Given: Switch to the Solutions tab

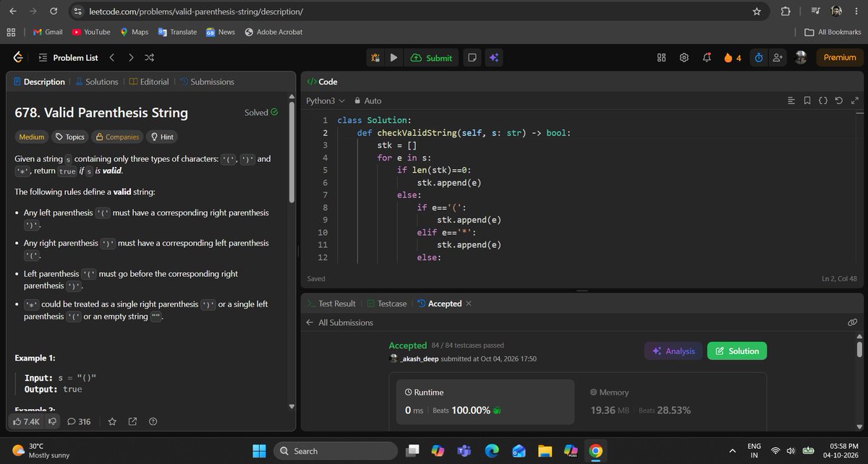Looking at the screenshot, I should click(x=96, y=82).
